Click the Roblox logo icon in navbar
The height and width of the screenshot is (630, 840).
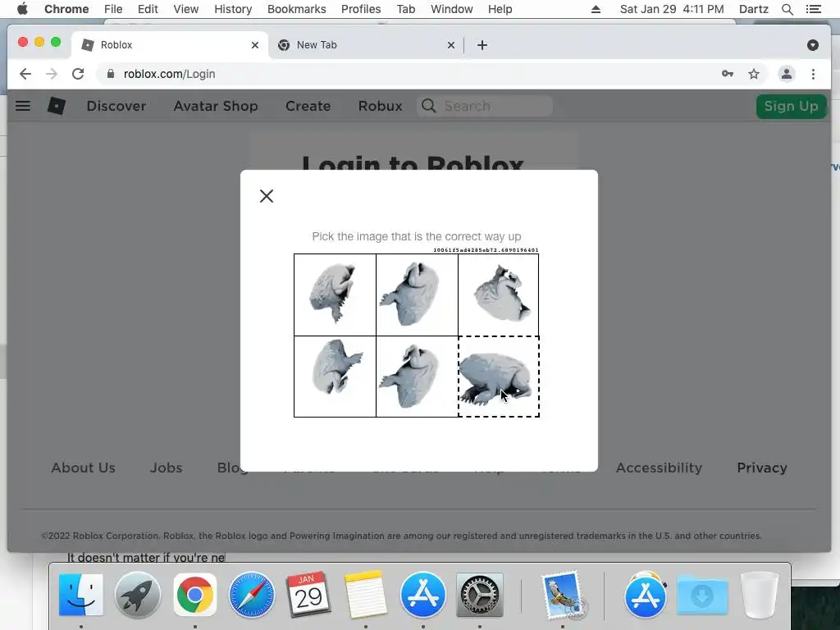[57, 106]
